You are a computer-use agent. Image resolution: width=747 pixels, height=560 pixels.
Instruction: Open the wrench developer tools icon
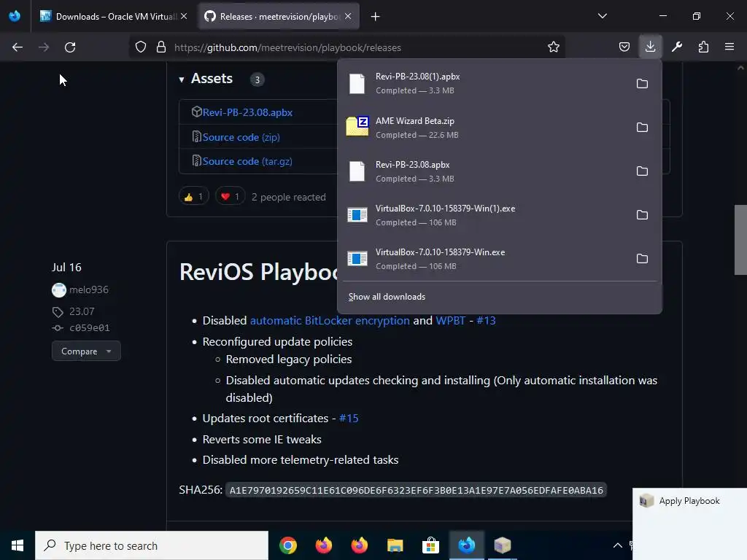point(677,47)
